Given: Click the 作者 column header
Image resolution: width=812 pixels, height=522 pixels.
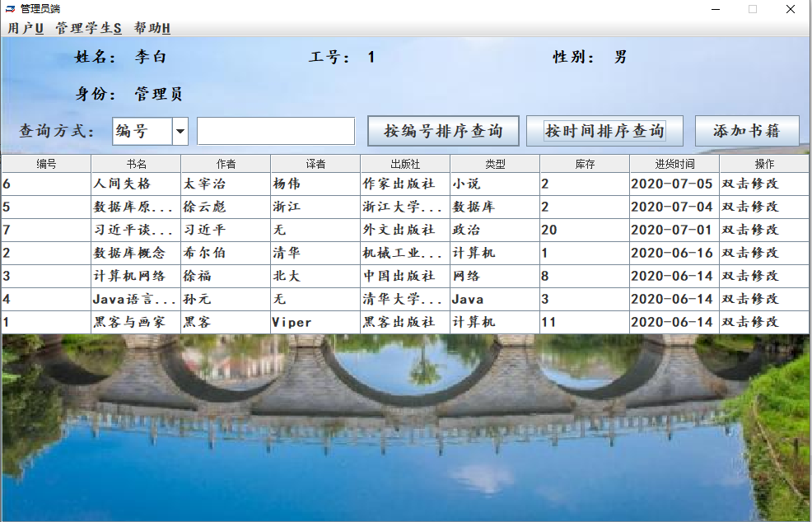Looking at the screenshot, I should click(226, 164).
